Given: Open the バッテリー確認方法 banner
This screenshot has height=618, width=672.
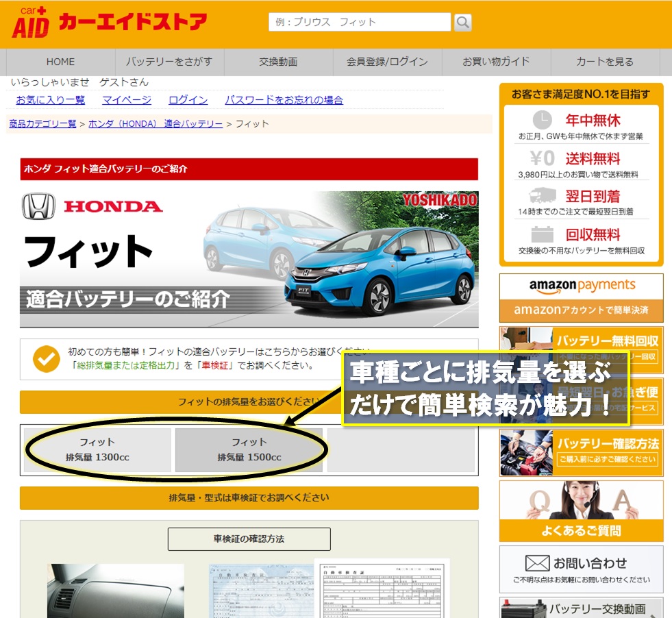Looking at the screenshot, I should coord(581,453).
